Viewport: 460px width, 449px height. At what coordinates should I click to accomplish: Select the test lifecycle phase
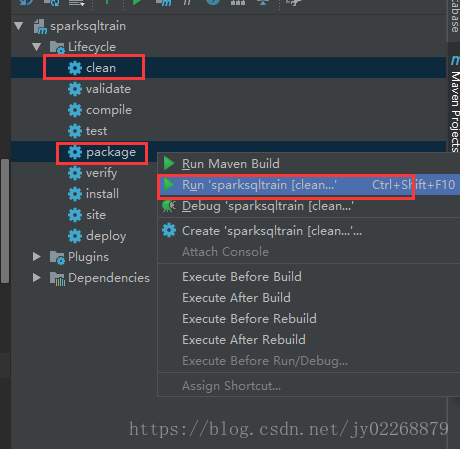97,131
